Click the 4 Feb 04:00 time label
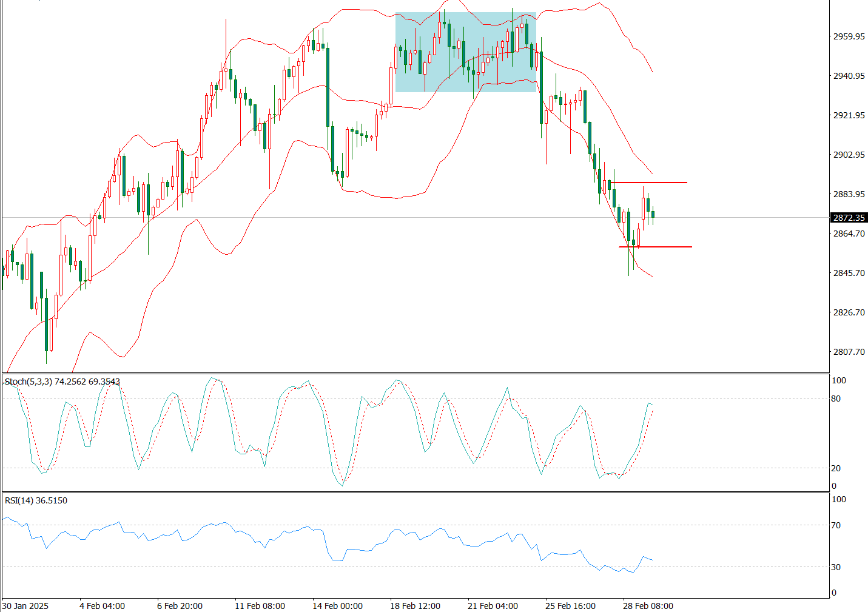 [102, 605]
